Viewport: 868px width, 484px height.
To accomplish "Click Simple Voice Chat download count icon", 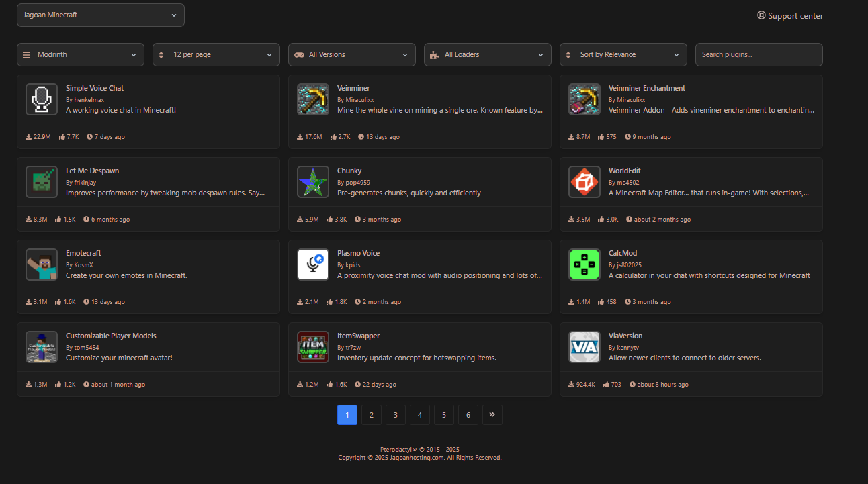I will pyautogui.click(x=29, y=137).
